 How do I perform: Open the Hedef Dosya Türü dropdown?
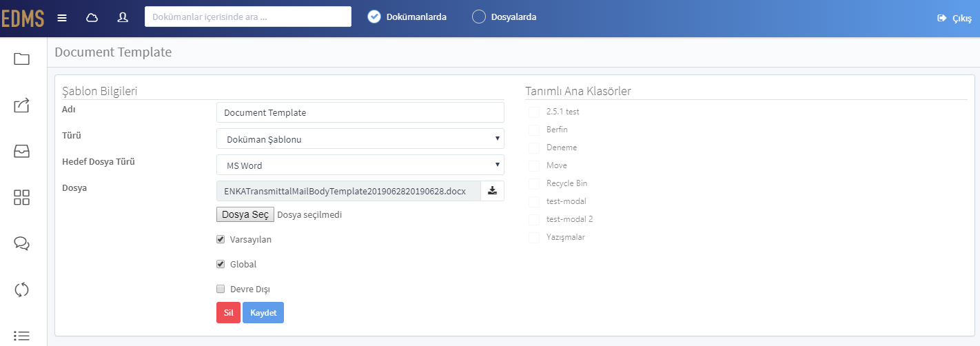[x=360, y=165]
